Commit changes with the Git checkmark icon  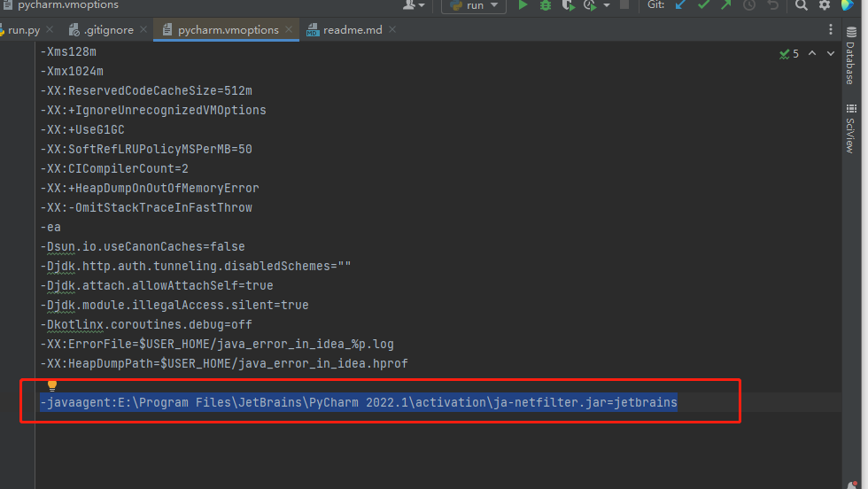703,5
